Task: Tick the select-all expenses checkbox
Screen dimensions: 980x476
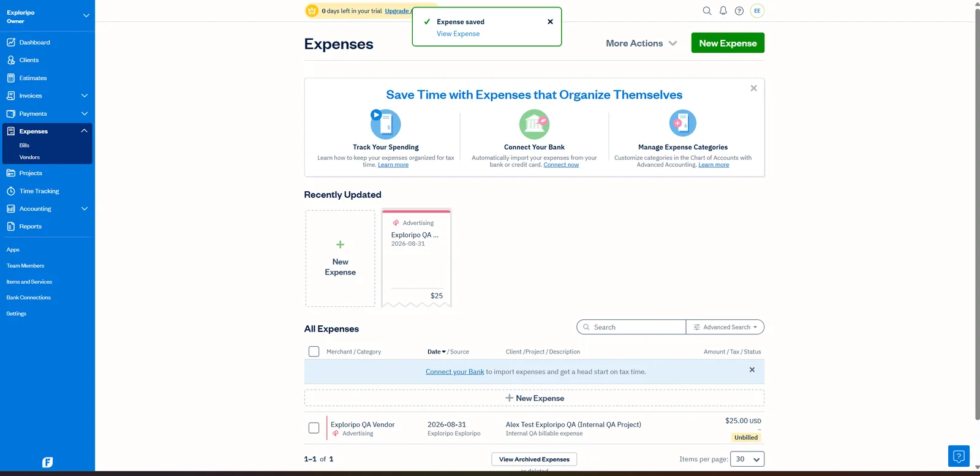Action: point(314,352)
